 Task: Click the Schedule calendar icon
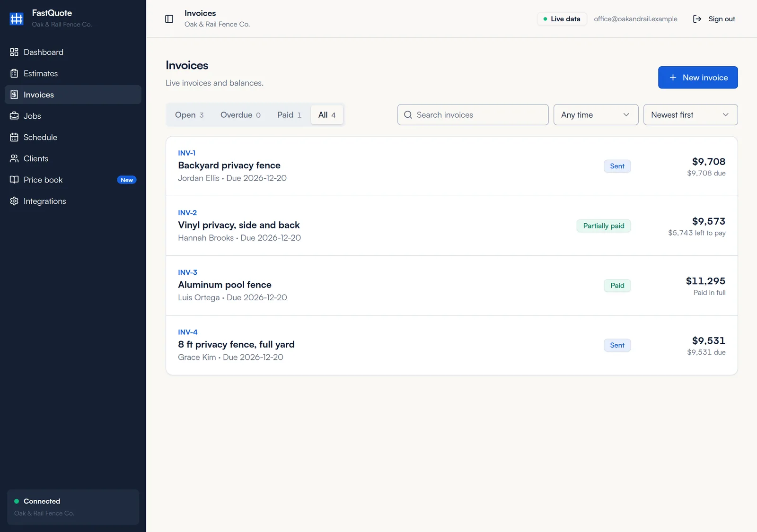(14, 137)
